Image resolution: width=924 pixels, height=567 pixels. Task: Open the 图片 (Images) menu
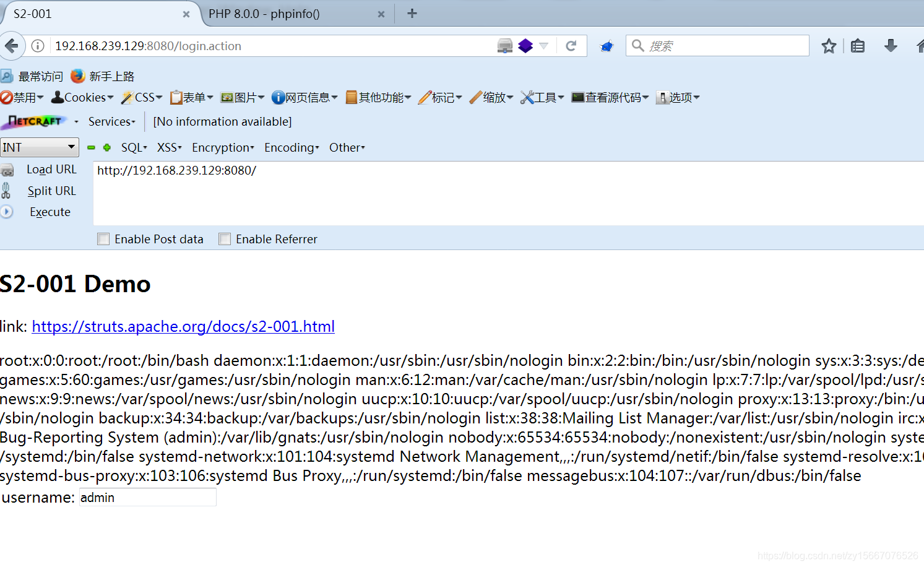pos(243,97)
